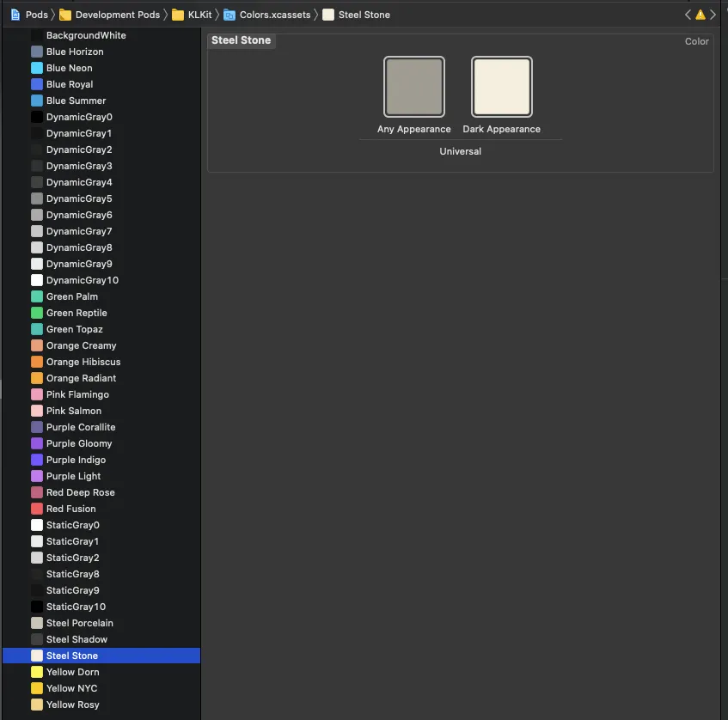Select StaticGray8 in the asset list
Image resolution: width=728 pixels, height=720 pixels.
[x=101, y=574]
